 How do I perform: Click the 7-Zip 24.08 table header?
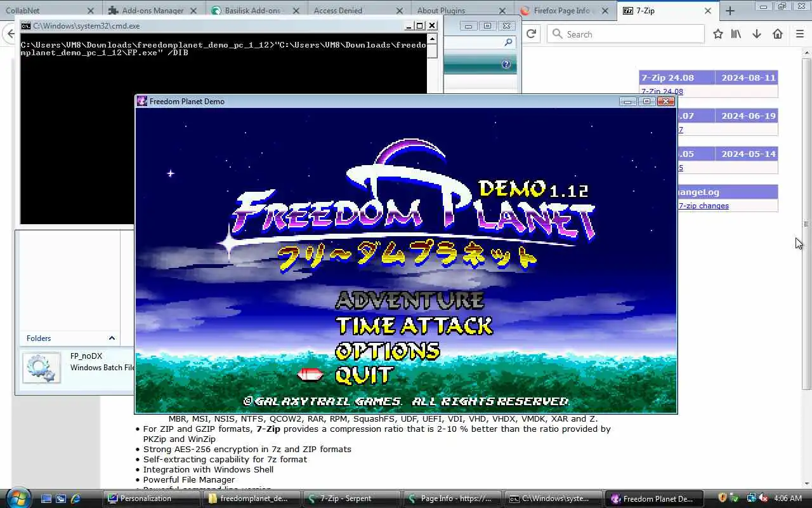pyautogui.click(x=677, y=77)
